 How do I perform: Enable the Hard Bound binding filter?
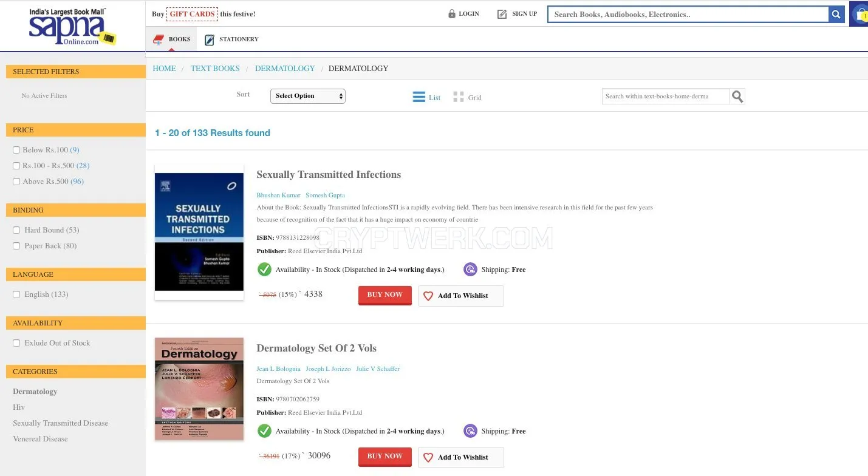[16, 230]
